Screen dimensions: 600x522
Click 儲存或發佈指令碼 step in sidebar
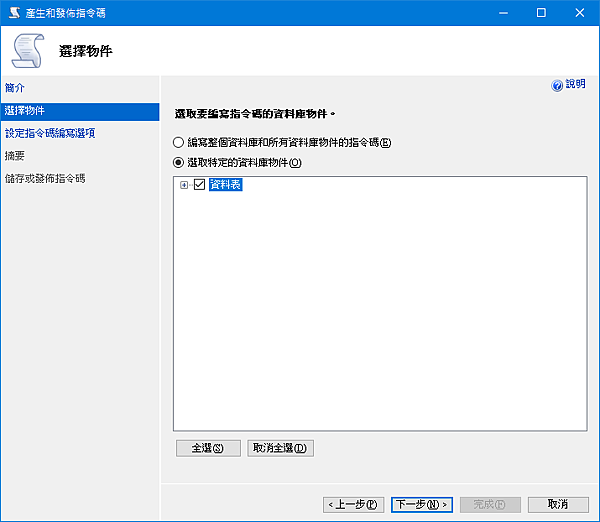click(45, 178)
